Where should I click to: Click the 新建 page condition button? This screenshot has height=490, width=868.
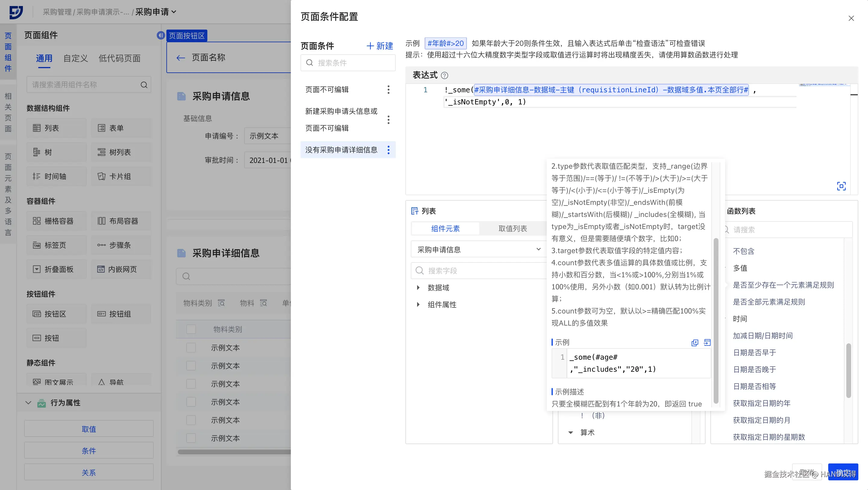click(380, 46)
